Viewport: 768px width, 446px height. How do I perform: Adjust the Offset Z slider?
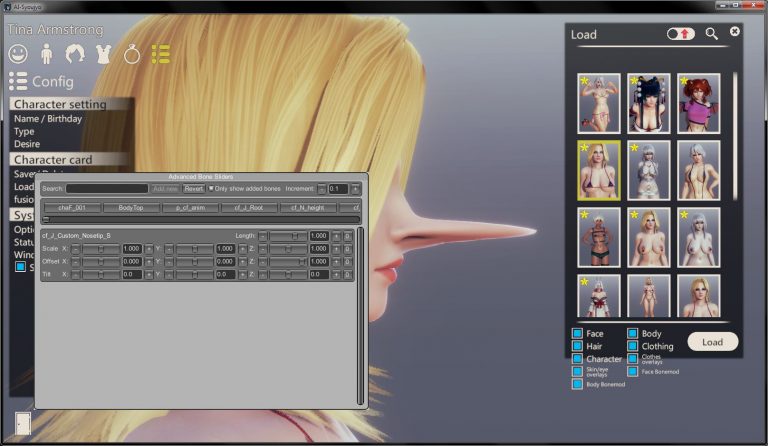coord(288,262)
